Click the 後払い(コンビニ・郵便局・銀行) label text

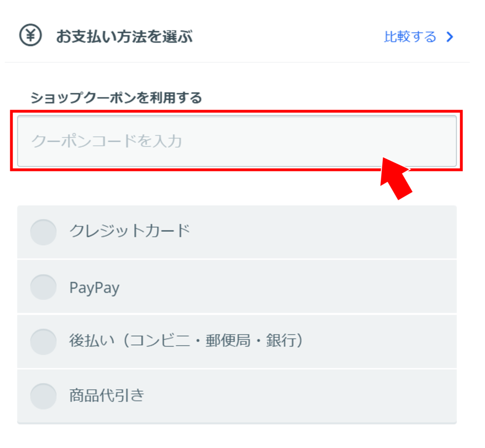coord(186,341)
